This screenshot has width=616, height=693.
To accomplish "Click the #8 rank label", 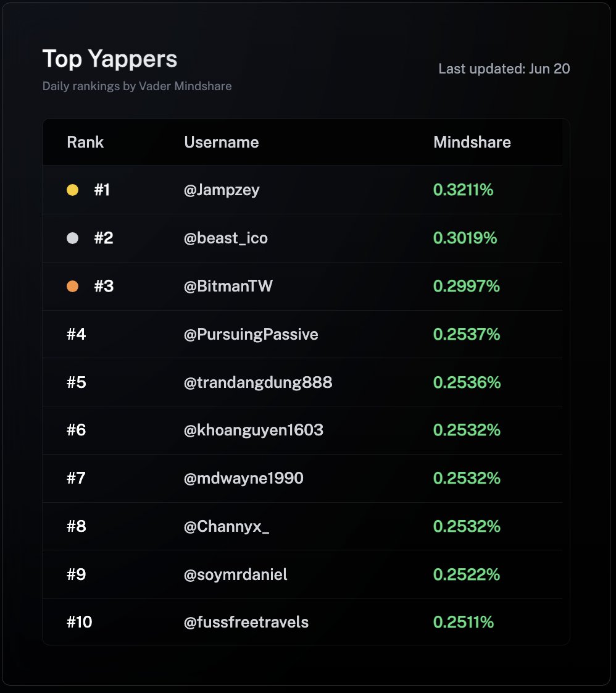I will [76, 526].
